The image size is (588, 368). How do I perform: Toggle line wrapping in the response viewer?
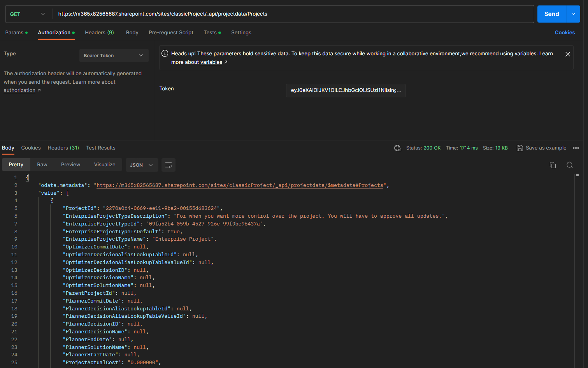click(x=168, y=165)
